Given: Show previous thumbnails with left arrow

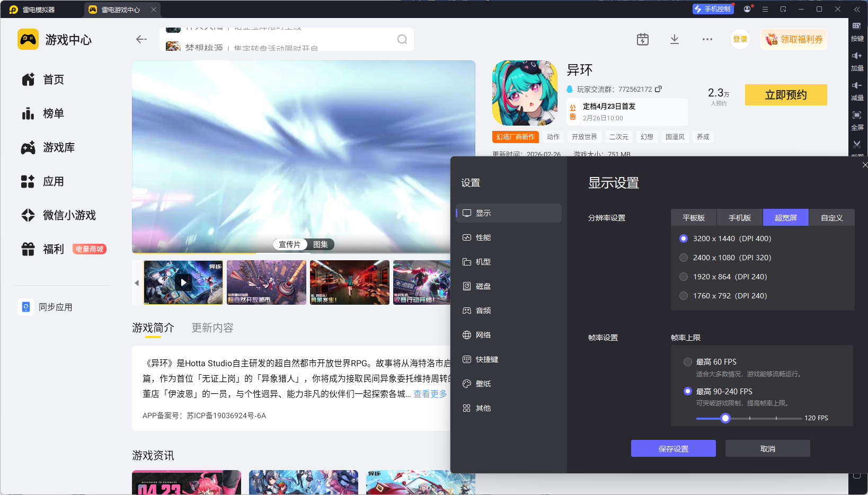Looking at the screenshot, I should click(x=137, y=283).
